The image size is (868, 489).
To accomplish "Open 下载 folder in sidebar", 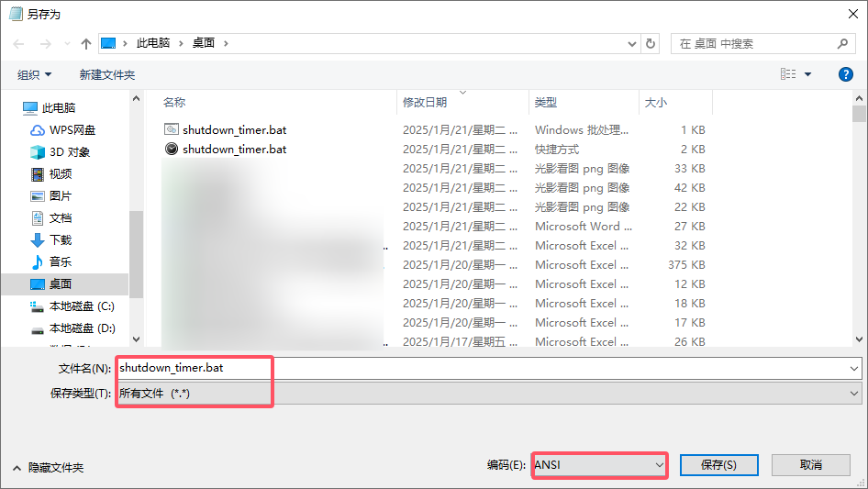I will 61,239.
